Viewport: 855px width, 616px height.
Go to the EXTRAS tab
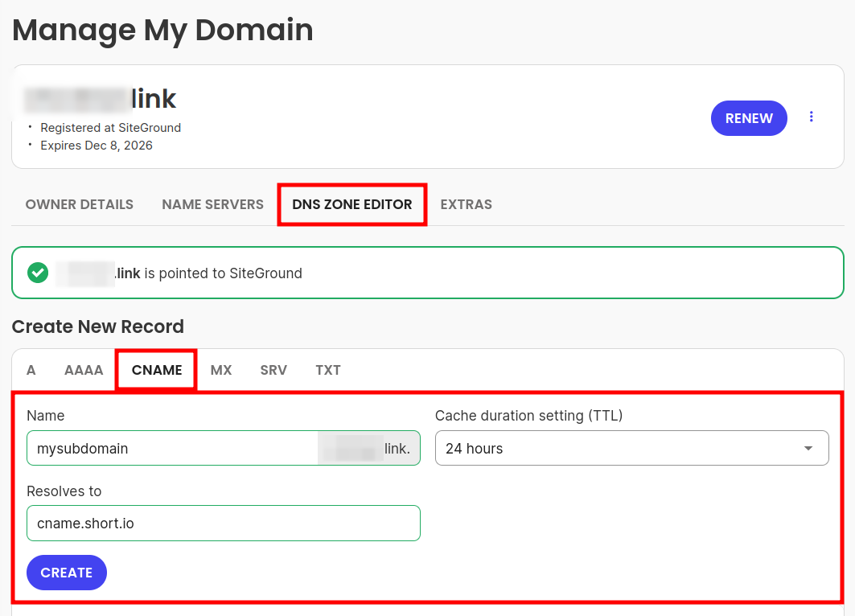tap(466, 204)
